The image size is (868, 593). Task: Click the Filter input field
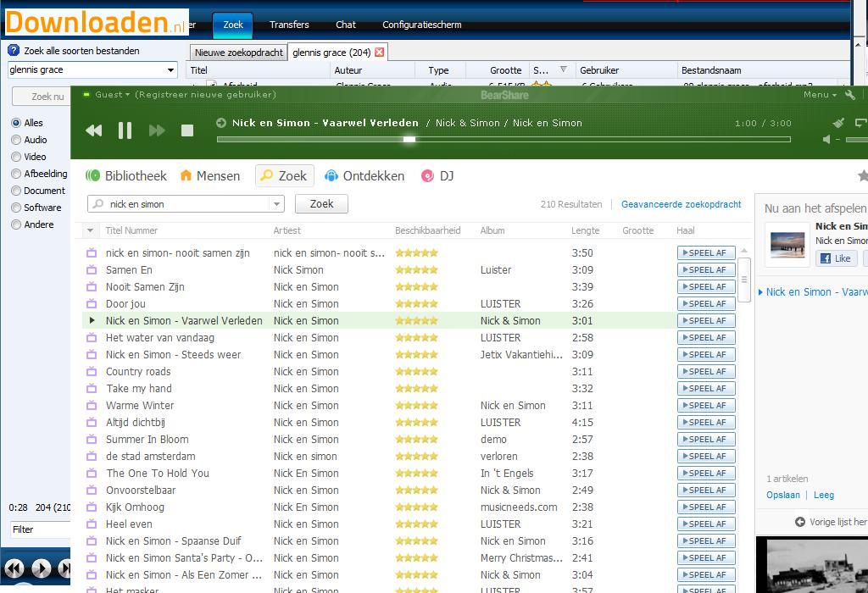[41, 529]
